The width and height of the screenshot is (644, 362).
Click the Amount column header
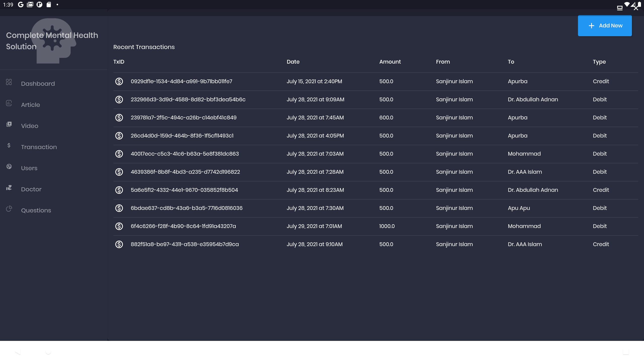point(390,62)
